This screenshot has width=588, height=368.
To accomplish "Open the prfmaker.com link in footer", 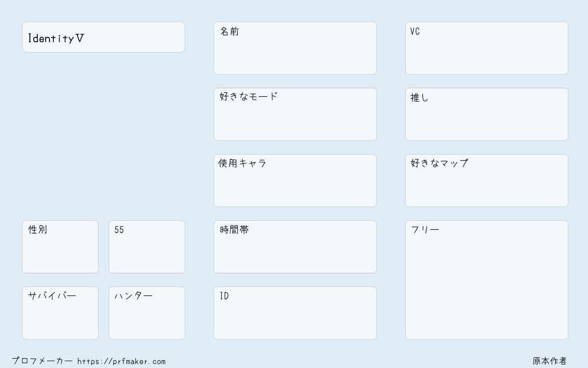I will click(x=122, y=362).
